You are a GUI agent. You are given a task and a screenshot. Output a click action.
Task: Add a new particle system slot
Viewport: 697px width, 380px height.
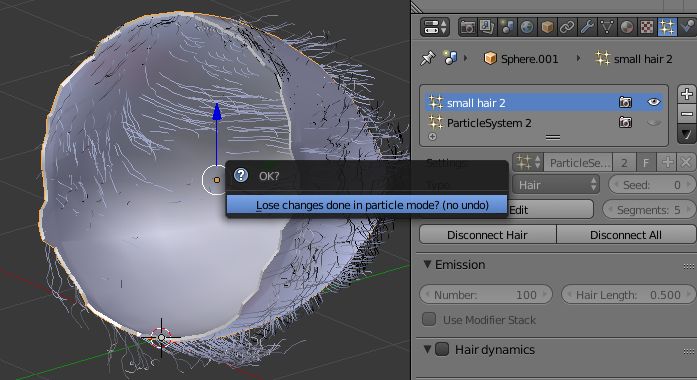pyautogui.click(x=687, y=94)
